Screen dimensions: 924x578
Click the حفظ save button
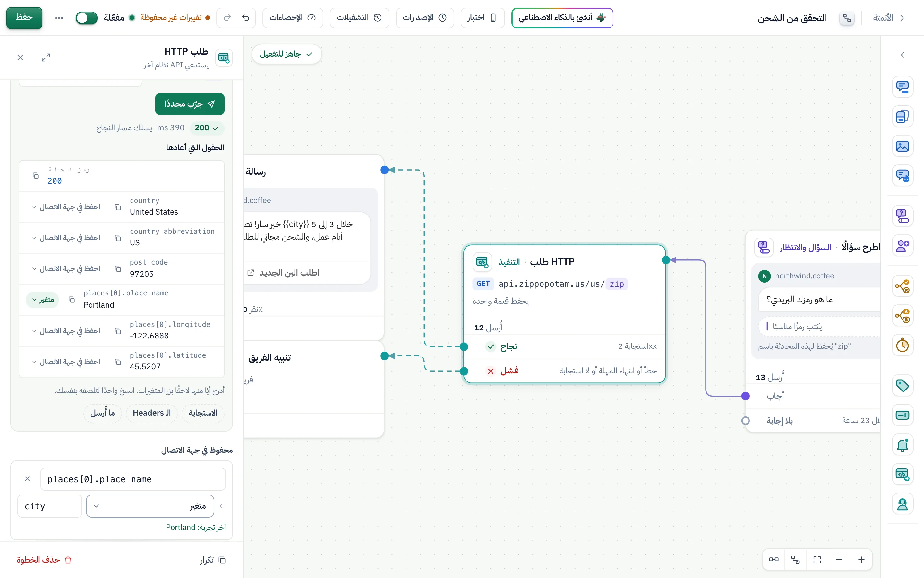[24, 18]
